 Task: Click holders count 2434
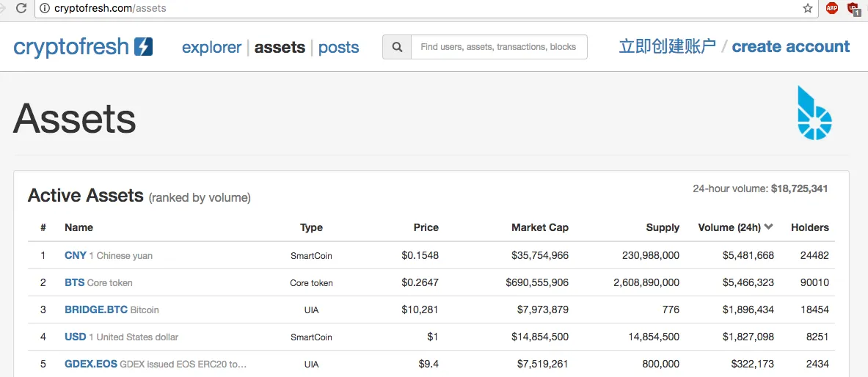coord(817,365)
